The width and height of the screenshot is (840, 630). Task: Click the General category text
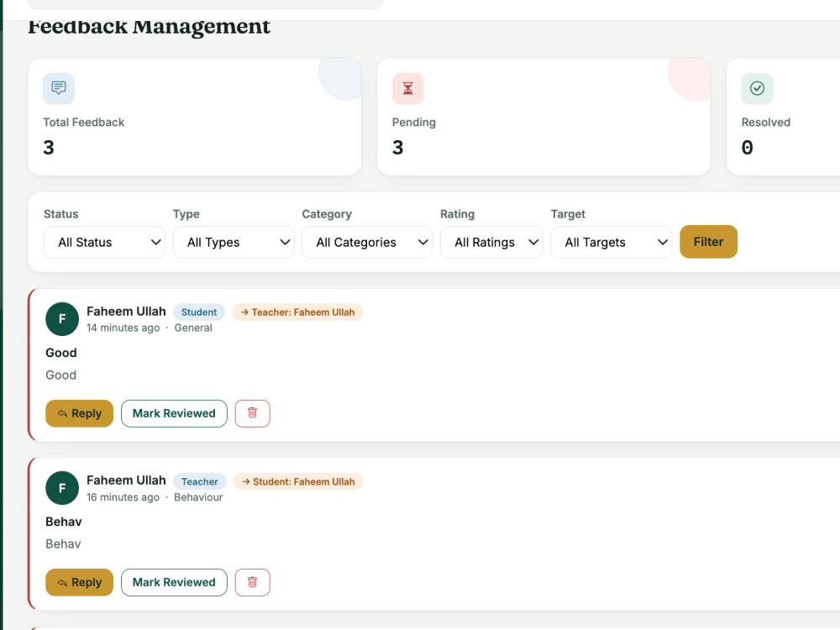(x=193, y=328)
